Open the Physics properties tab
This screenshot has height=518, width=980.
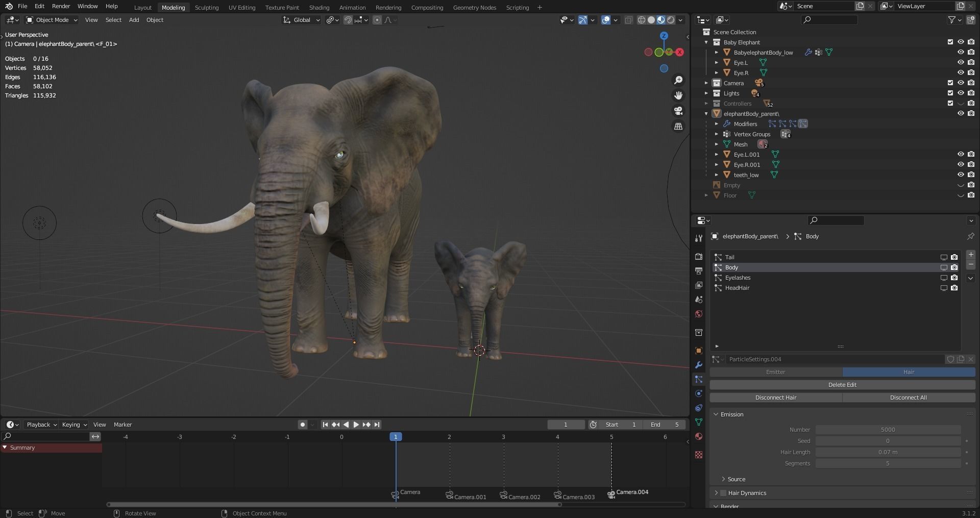(699, 393)
